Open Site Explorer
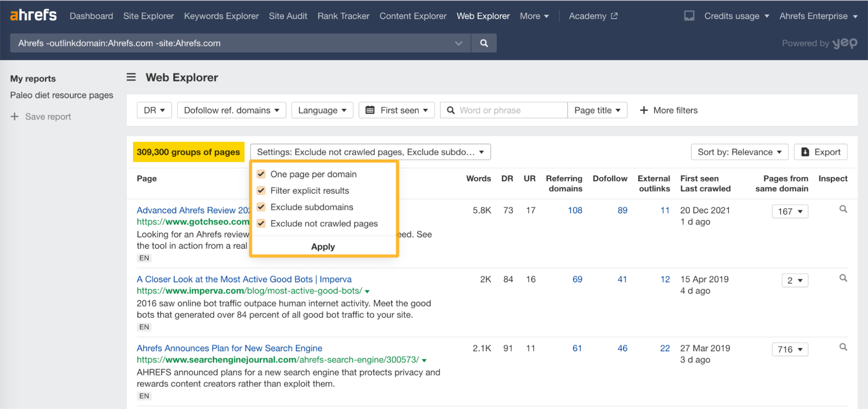 pos(149,16)
